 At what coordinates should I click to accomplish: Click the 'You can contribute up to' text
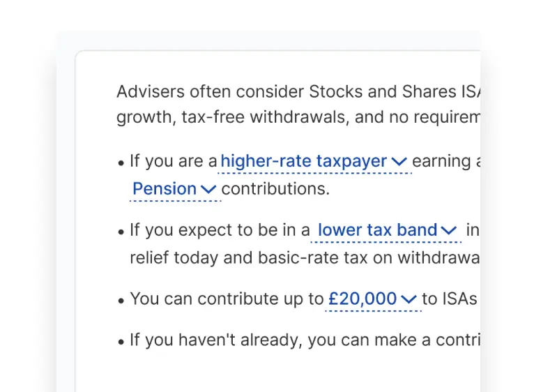227,299
